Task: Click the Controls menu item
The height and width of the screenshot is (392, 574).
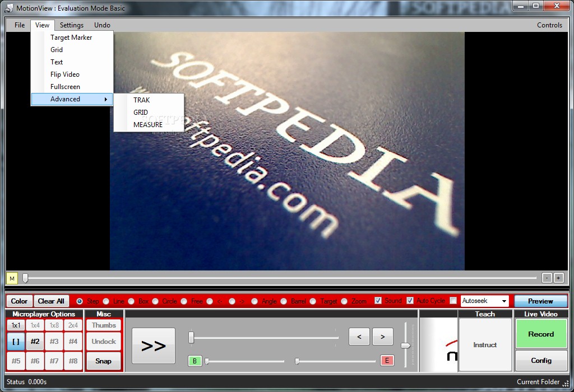Action: point(549,25)
